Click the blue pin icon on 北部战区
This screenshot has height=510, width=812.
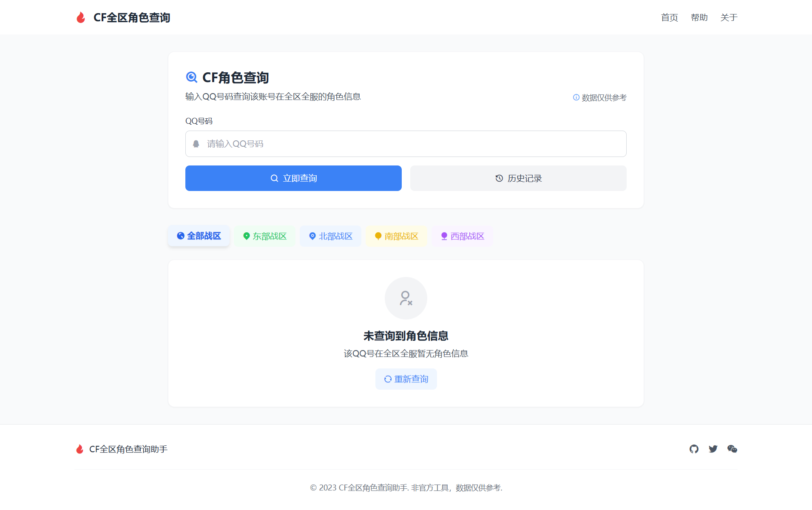pyautogui.click(x=312, y=236)
